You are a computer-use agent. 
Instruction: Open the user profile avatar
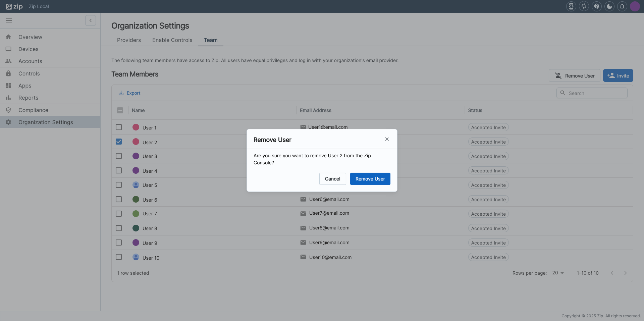point(635,6)
